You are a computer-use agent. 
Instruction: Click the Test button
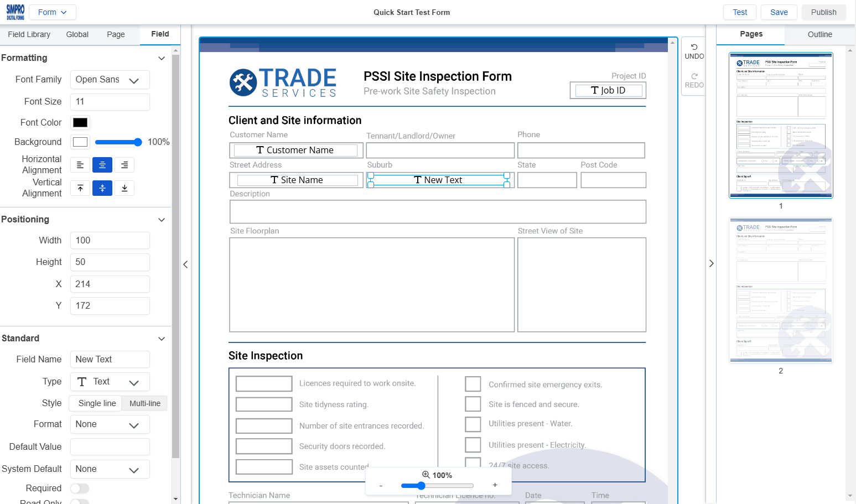pos(740,12)
